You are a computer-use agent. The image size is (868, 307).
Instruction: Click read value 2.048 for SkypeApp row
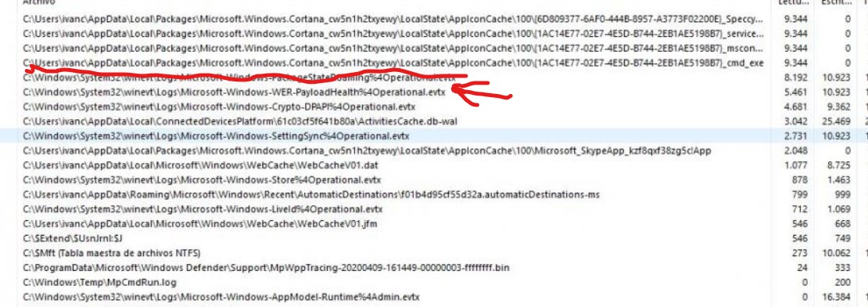pos(795,150)
